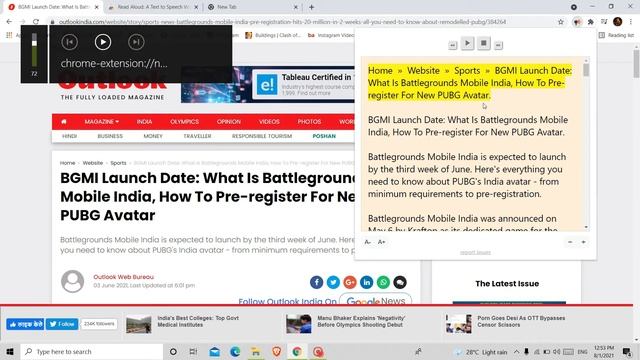Open PHOTOS section in nav bar
640x360 pixels.
[x=309, y=122]
